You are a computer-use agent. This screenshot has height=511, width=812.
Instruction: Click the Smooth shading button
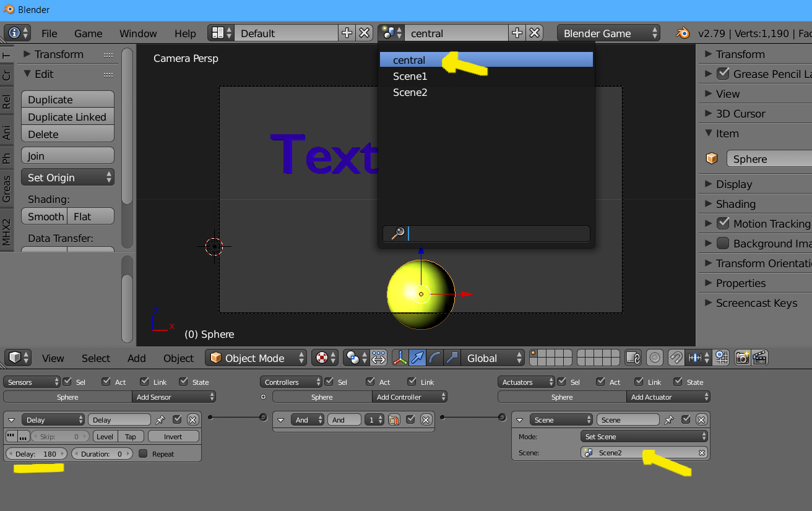pyautogui.click(x=45, y=217)
